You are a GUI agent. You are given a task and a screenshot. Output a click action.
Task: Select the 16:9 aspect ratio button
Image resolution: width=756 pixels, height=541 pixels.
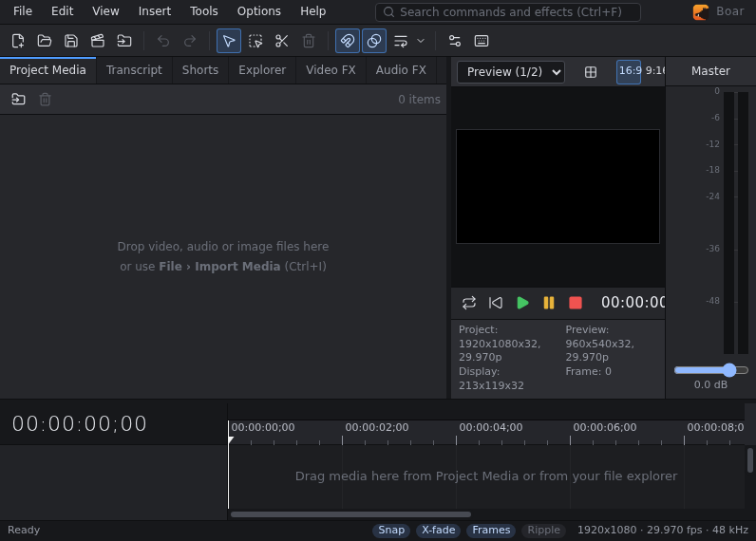(x=629, y=72)
